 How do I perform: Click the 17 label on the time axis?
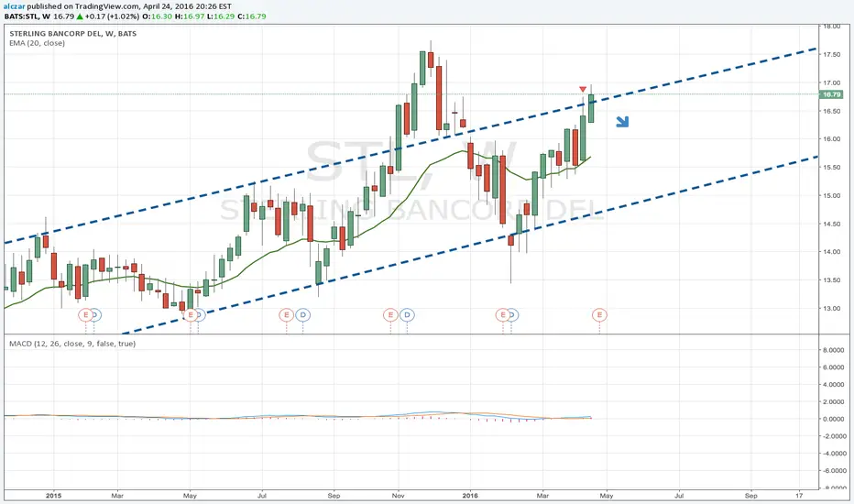pyautogui.click(x=799, y=496)
